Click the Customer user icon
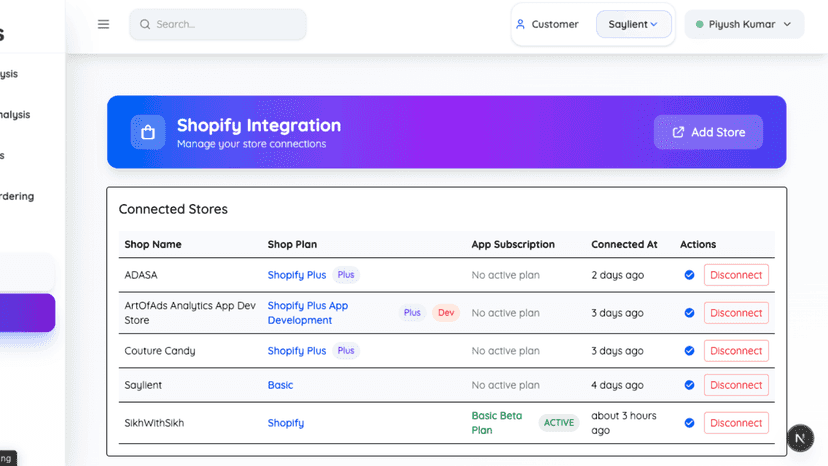The image size is (828, 466). click(520, 24)
